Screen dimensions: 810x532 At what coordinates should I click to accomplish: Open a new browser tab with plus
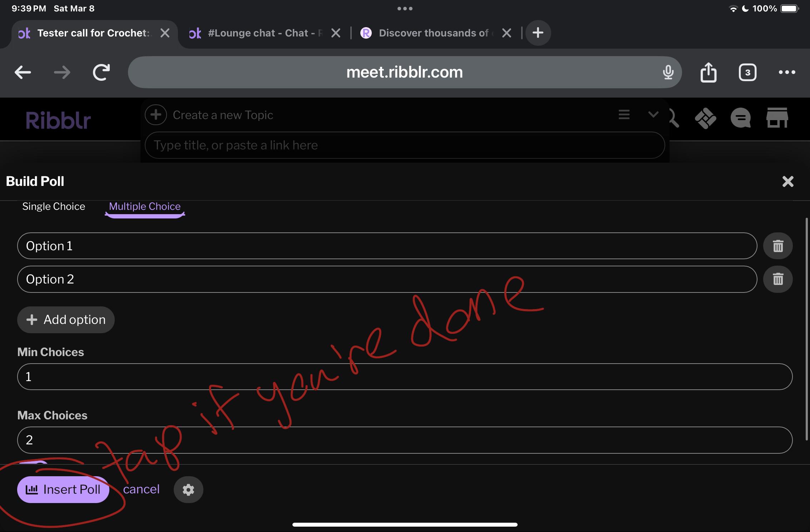click(538, 33)
